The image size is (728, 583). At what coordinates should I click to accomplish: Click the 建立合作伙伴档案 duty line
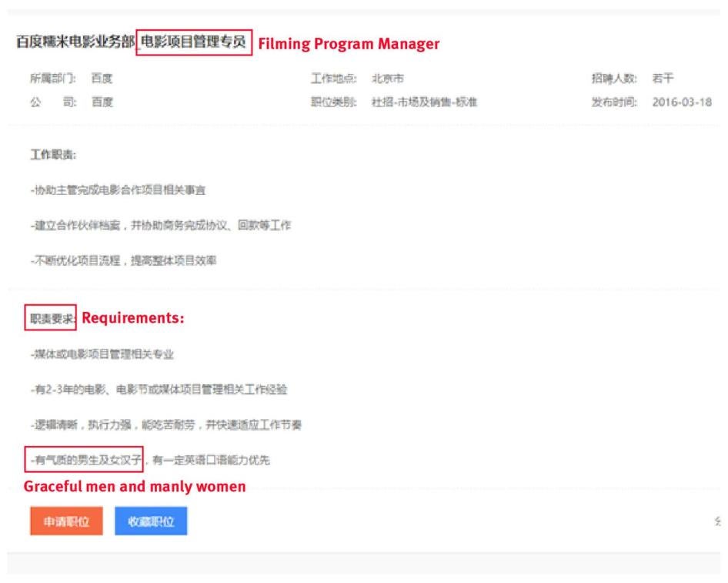160,226
